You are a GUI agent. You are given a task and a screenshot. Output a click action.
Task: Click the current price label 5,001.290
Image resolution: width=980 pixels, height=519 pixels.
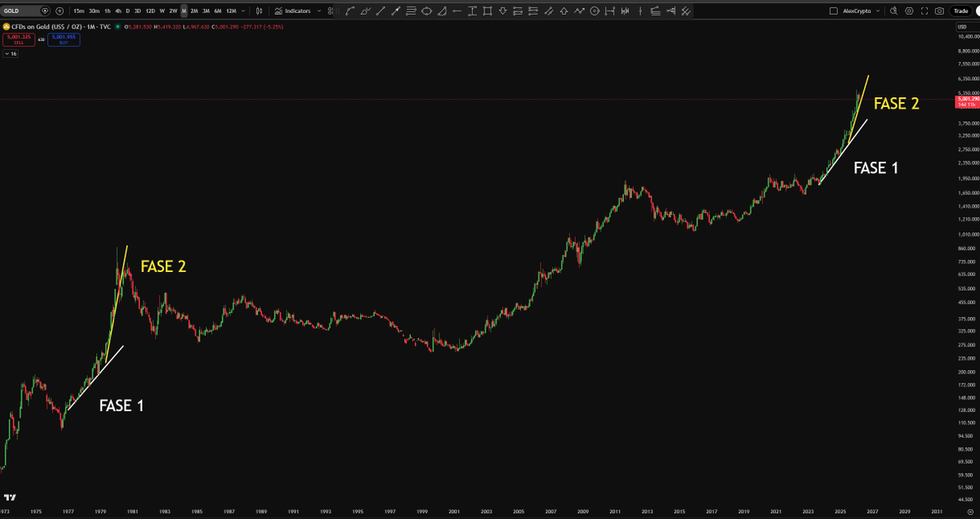(966, 99)
